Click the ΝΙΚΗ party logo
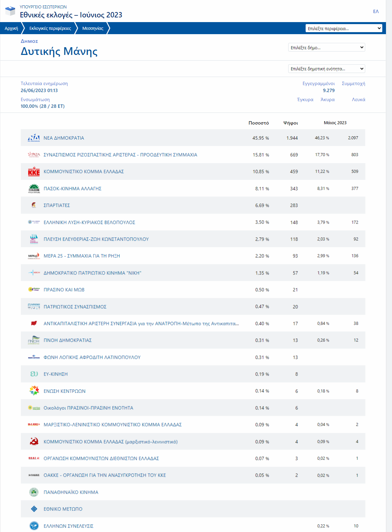 pyautogui.click(x=34, y=273)
